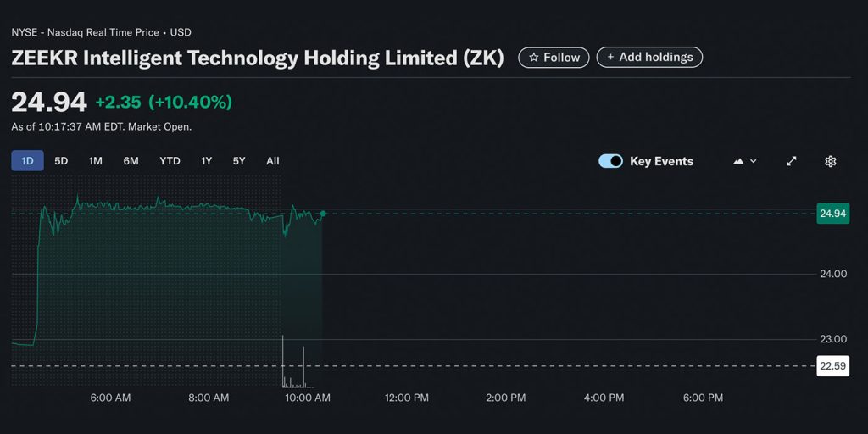Viewport: 868px width, 434px height.
Task: Click the Follow button
Action: pyautogui.click(x=554, y=58)
